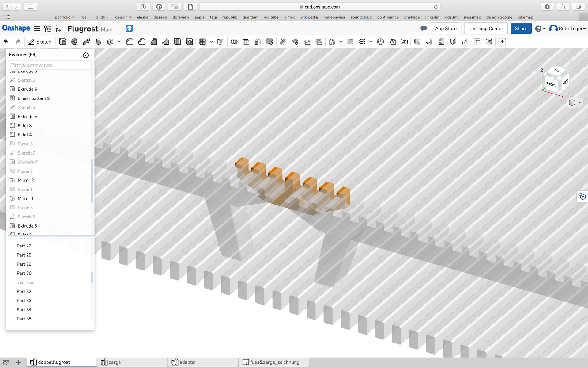Open the Learning Center

point(485,29)
